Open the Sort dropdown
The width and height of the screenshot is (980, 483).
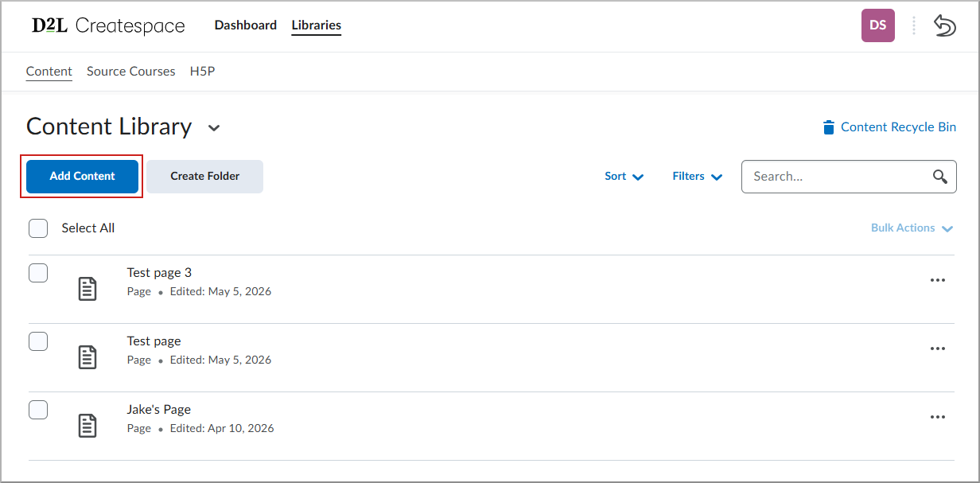pos(624,177)
